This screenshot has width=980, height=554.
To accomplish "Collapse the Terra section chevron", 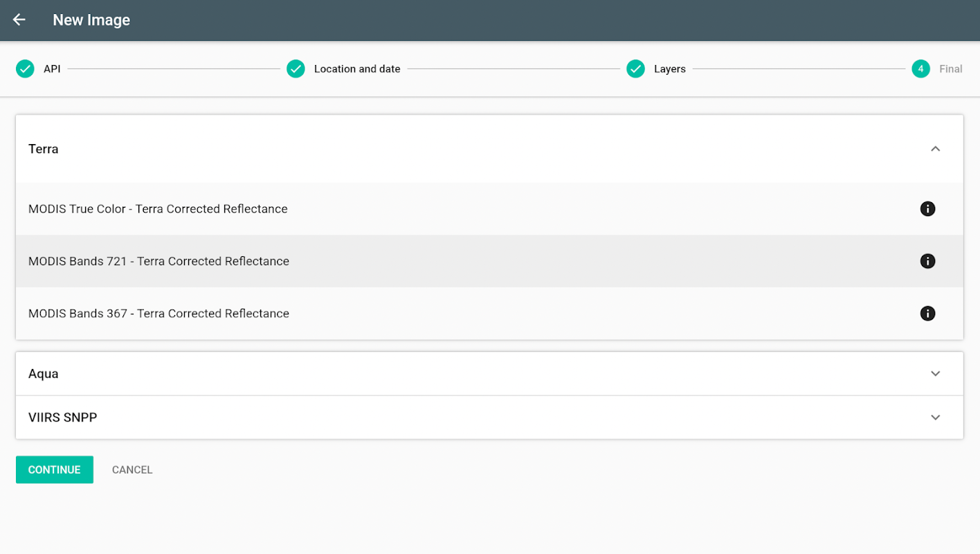I will tap(936, 149).
